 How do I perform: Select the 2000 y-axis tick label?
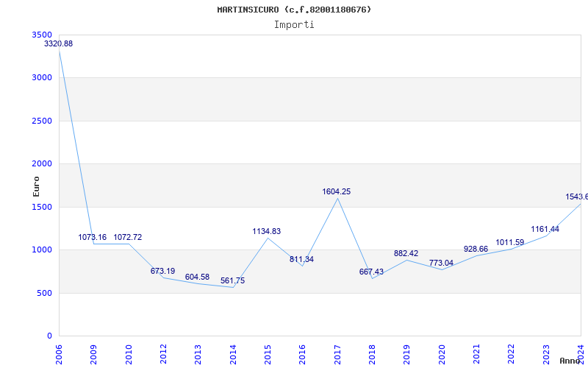click(x=43, y=163)
